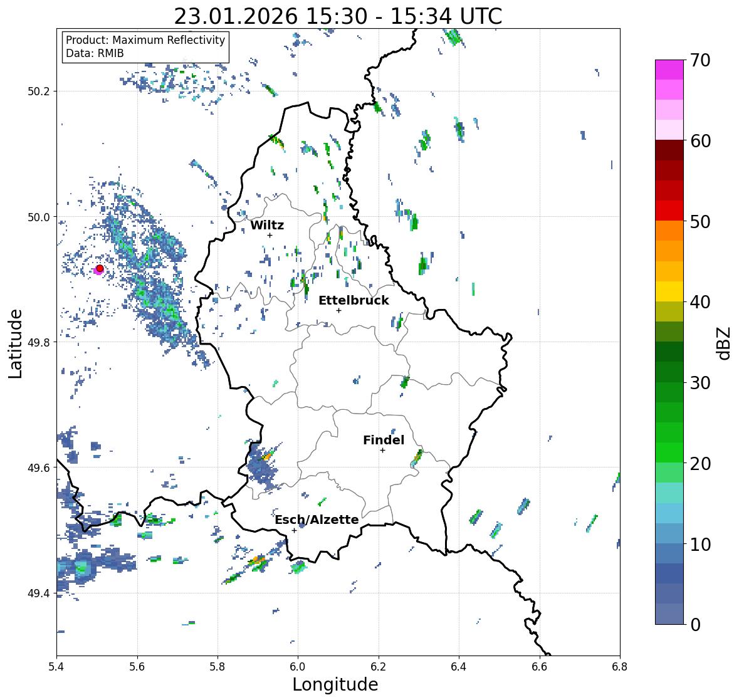Click the 'Product: Maximum Reflectivity' legend text
The image size is (739, 700).
[145, 40]
